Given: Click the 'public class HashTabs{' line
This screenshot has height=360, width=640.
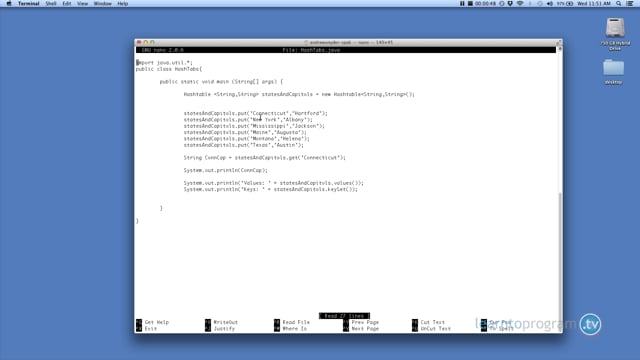Looking at the screenshot, I should 169,69.
